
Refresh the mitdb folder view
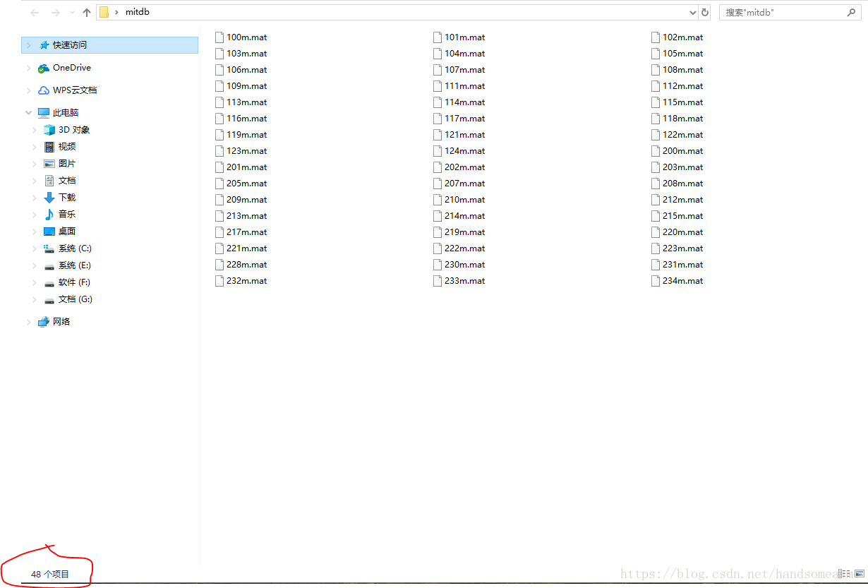(x=704, y=12)
